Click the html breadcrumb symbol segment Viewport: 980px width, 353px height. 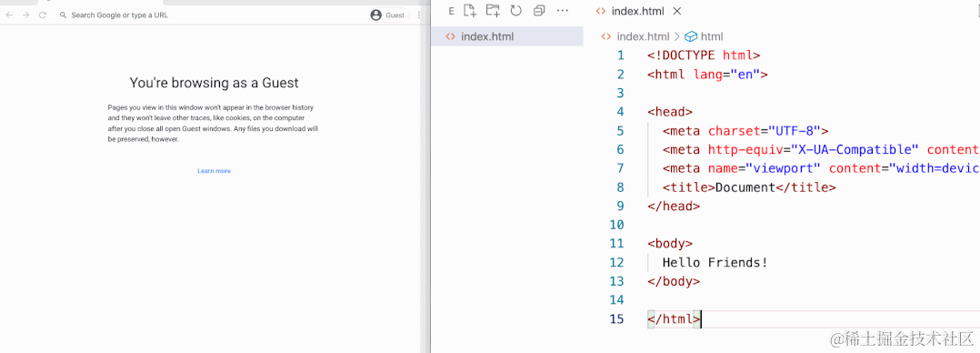(x=705, y=36)
